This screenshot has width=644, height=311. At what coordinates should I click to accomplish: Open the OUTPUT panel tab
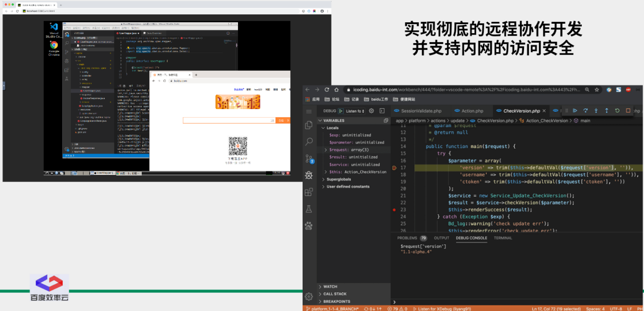(x=441, y=238)
